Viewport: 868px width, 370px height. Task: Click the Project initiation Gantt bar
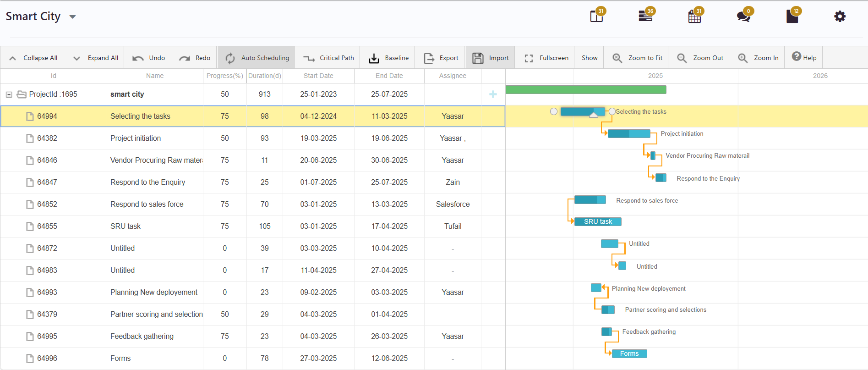pos(629,133)
